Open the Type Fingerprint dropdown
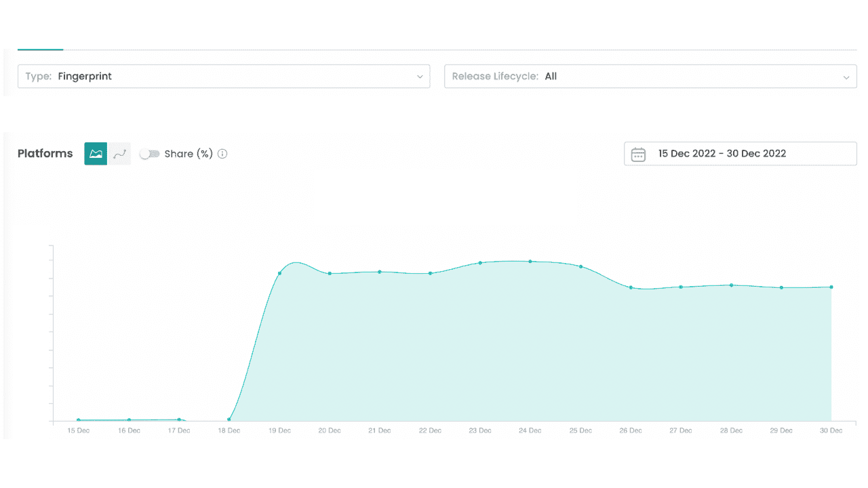 click(x=224, y=77)
